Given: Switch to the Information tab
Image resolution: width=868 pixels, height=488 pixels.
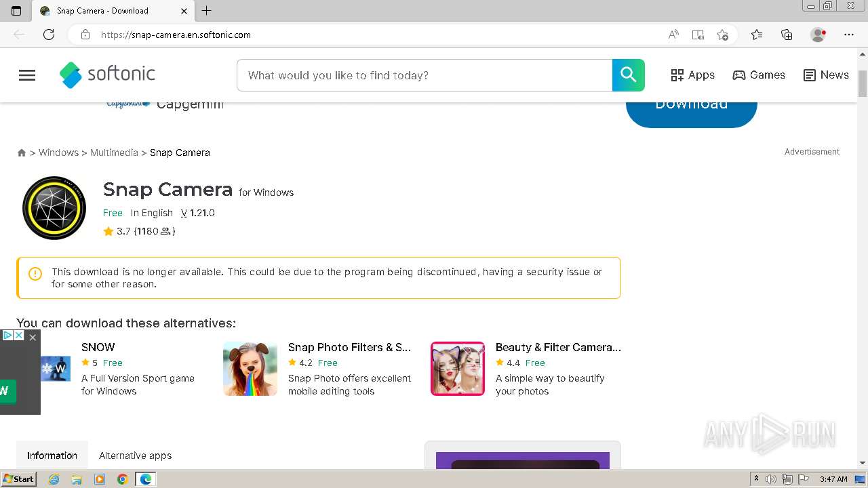Looking at the screenshot, I should point(52,455).
